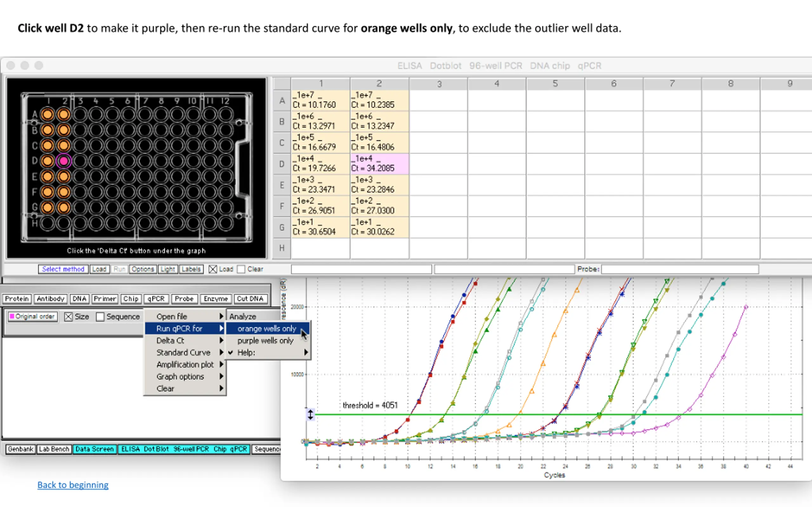Toggle the Load checkbox
Viewport: 812px width, 507px height.
pos(213,269)
